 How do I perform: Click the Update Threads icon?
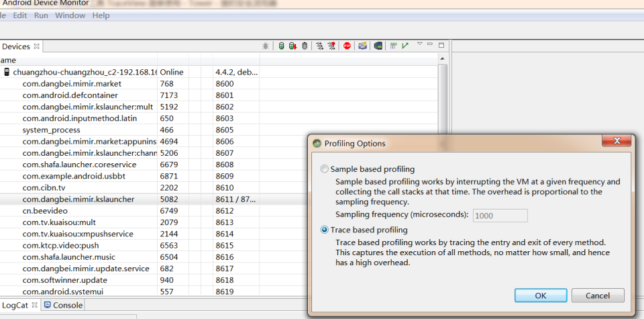[x=319, y=46]
